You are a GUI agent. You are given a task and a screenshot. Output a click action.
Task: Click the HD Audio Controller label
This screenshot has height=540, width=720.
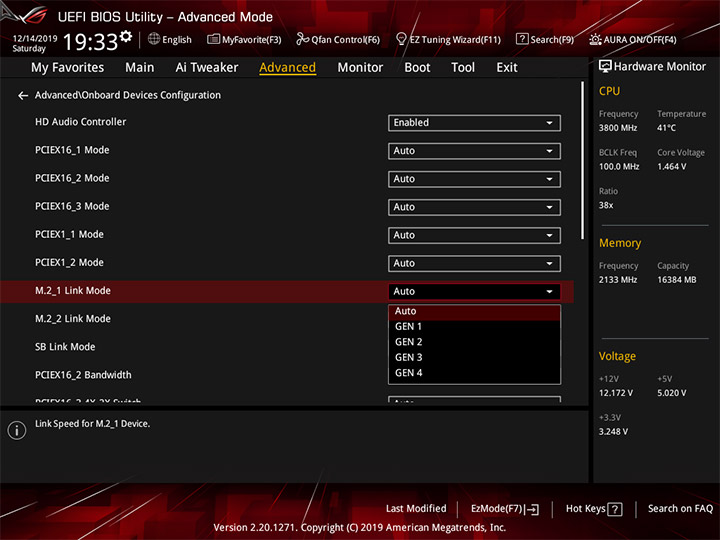[x=80, y=122]
